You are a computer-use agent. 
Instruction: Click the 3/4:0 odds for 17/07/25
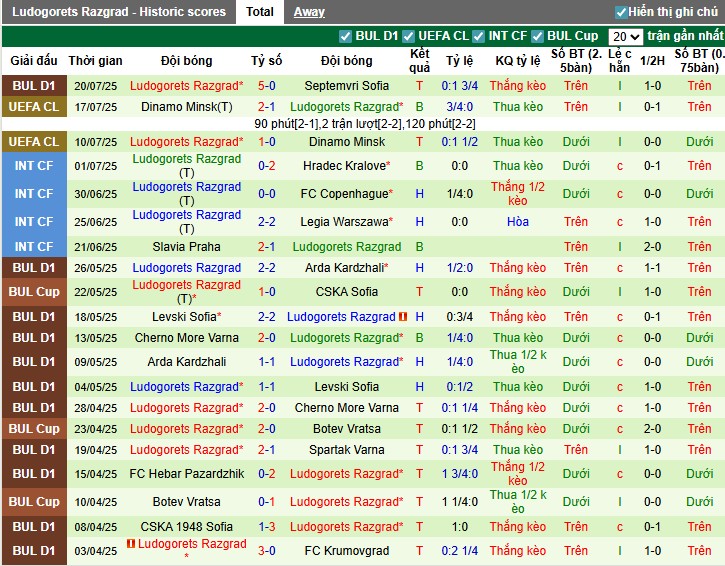(459, 107)
